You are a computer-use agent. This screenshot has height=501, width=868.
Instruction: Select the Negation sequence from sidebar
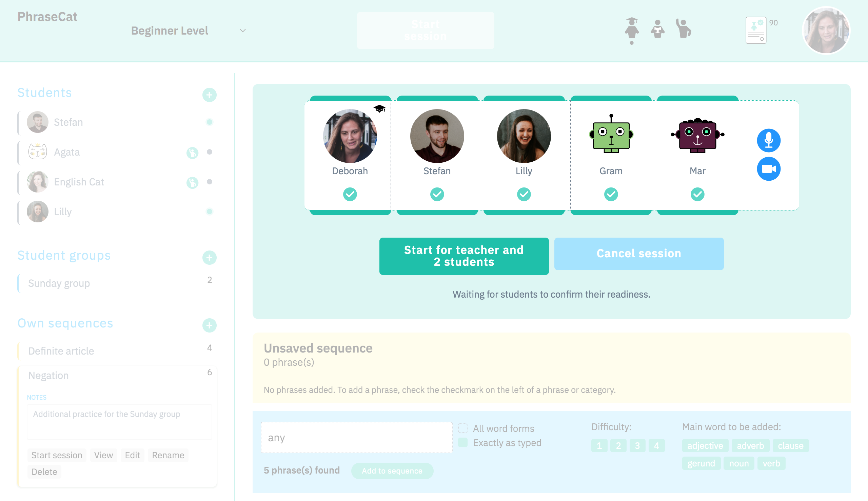tap(48, 375)
